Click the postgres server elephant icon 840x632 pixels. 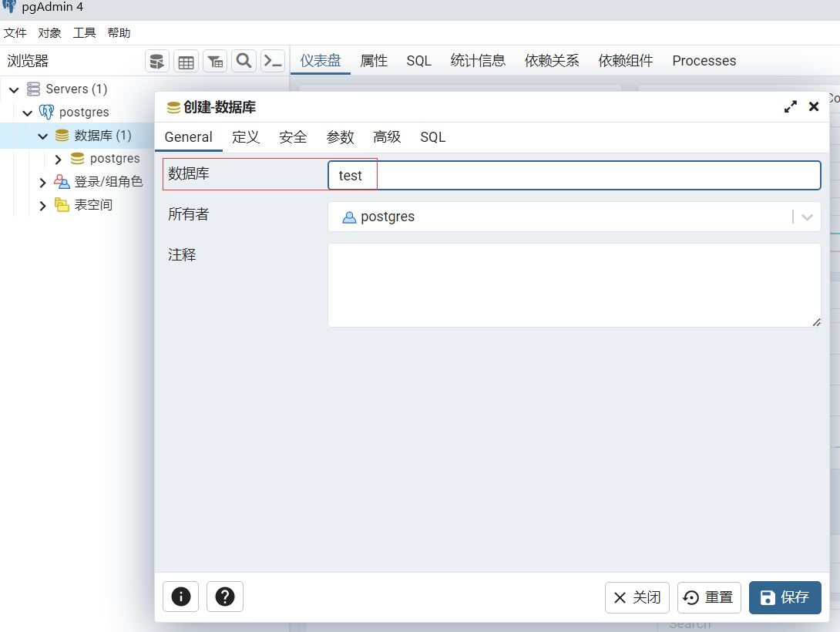[46, 112]
